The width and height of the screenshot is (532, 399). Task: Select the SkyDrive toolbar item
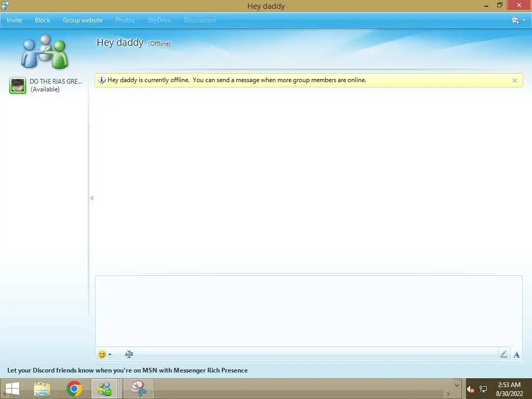point(159,20)
